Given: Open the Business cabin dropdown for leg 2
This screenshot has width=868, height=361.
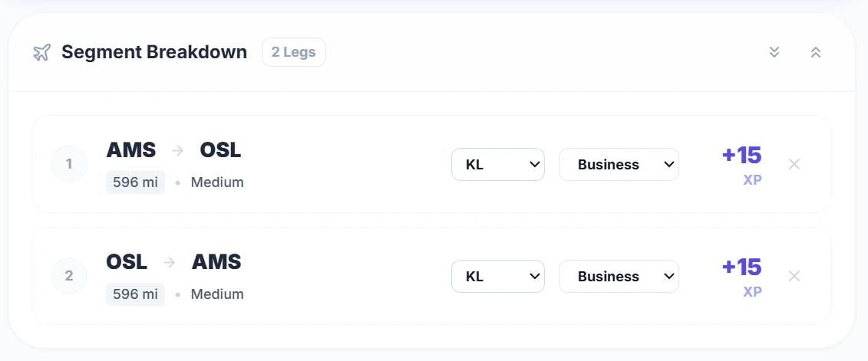Looking at the screenshot, I should coord(619,276).
